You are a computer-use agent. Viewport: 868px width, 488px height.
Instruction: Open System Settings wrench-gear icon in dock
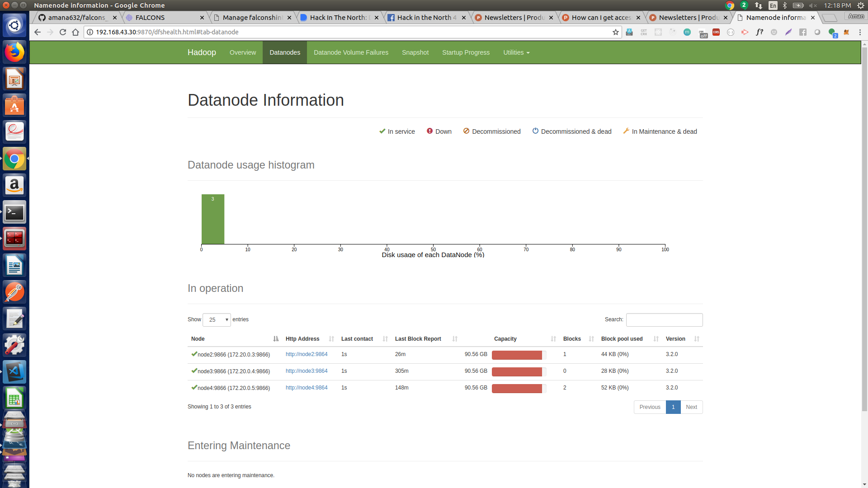(x=14, y=345)
